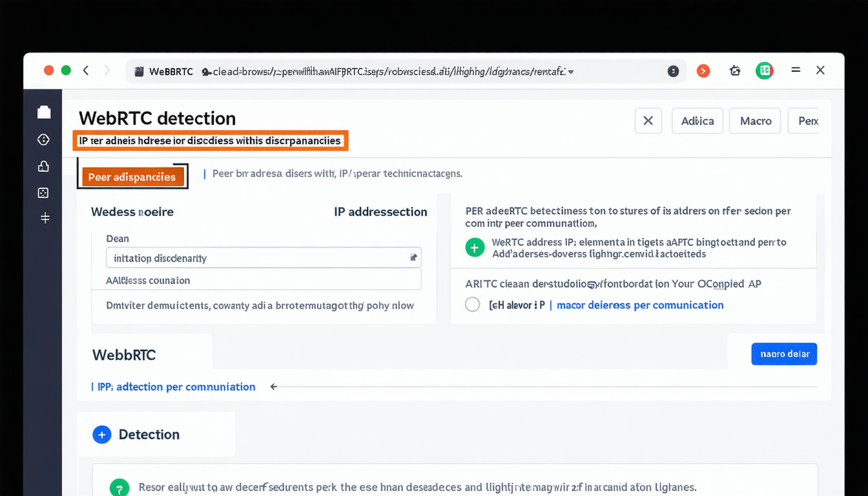
Task: Click inside the intation discdenartty input field
Action: (258, 257)
